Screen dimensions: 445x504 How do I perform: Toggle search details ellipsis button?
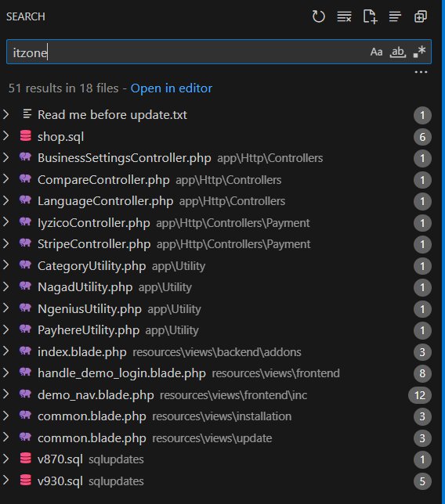coord(421,72)
